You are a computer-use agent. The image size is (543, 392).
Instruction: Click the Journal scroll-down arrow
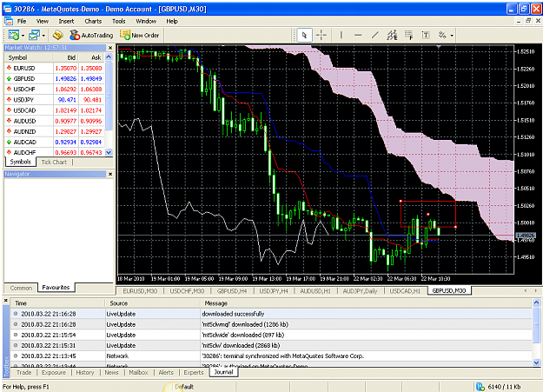pos(536,362)
